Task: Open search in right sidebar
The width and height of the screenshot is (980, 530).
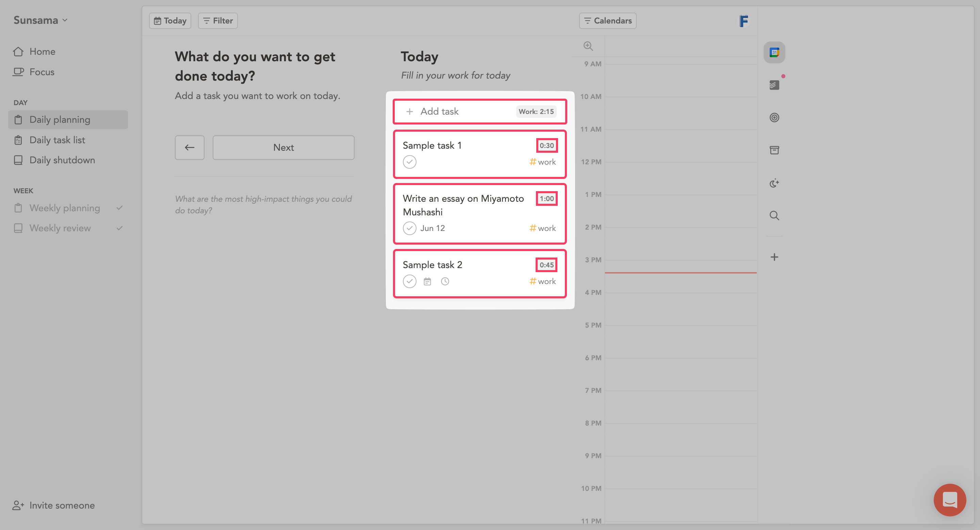Action: (774, 216)
